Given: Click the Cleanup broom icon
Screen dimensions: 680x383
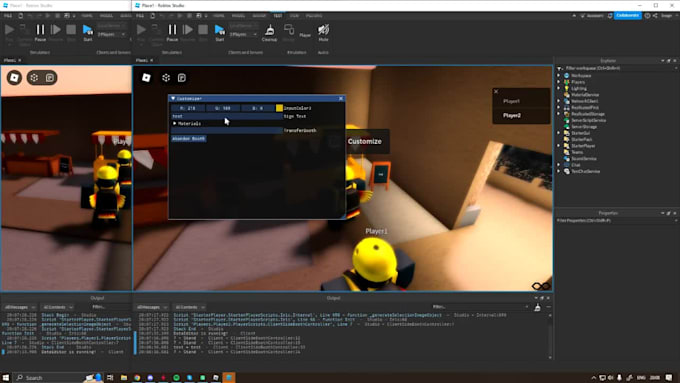Looking at the screenshot, I should coord(269,33).
